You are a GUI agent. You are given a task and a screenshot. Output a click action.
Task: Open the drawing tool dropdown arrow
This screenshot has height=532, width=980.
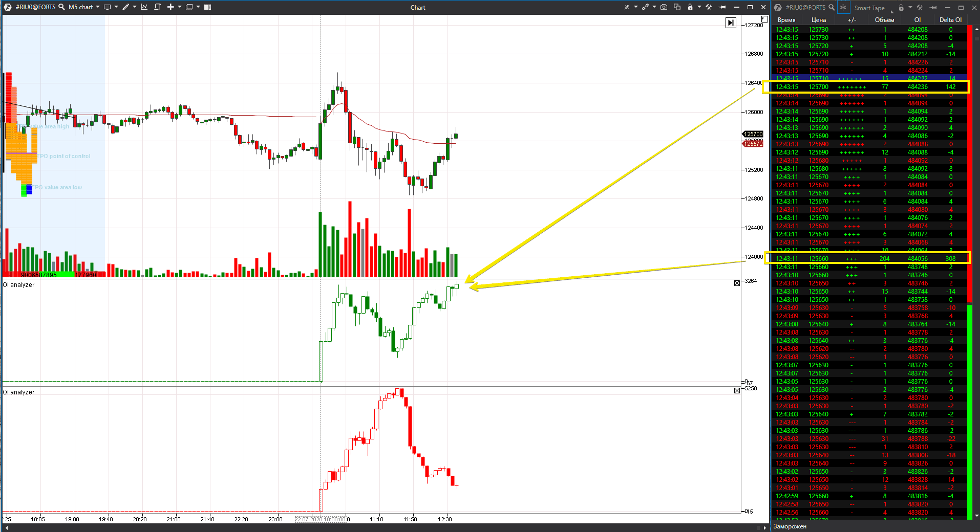135,7
